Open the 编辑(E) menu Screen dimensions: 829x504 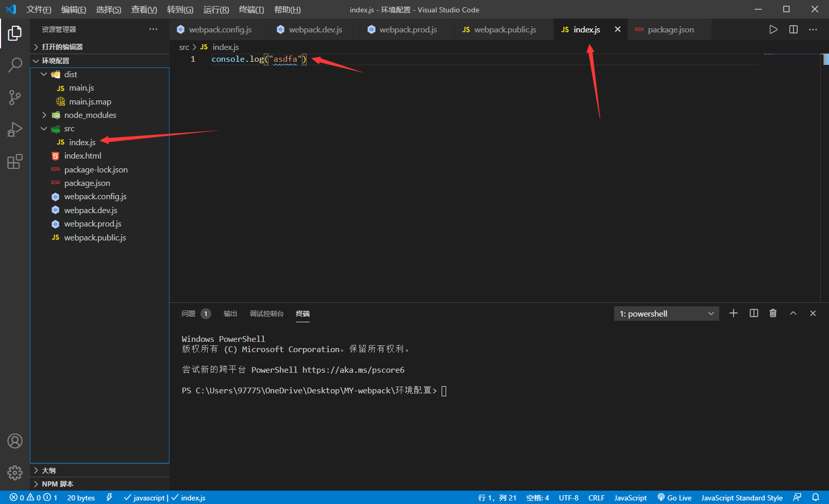click(x=74, y=10)
